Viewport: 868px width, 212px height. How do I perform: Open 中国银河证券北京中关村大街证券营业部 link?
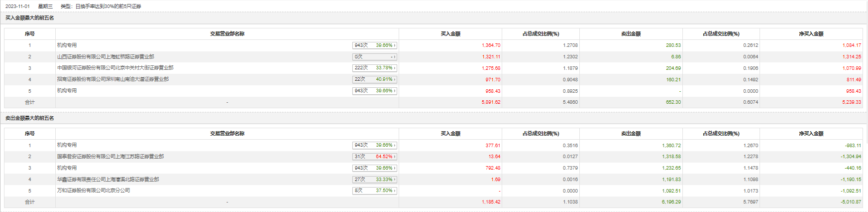point(115,68)
